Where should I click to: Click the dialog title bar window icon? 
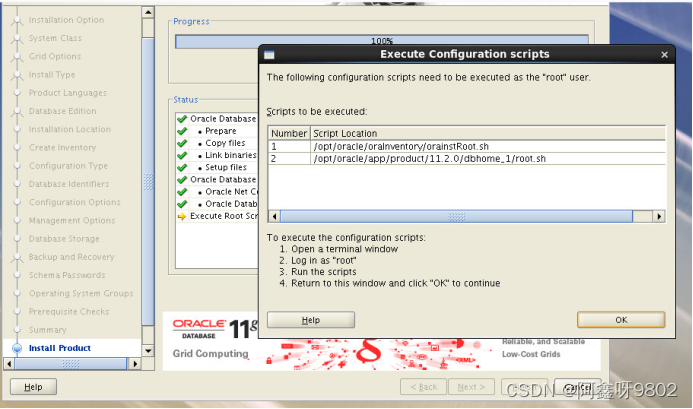pyautogui.click(x=269, y=55)
